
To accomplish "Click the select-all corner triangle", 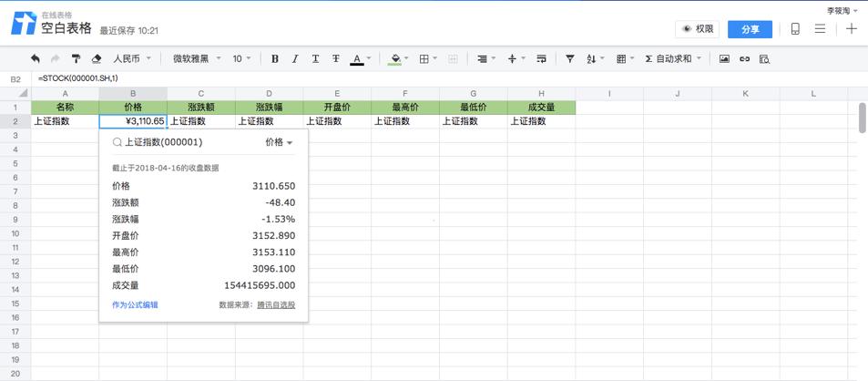I will 24,94.
